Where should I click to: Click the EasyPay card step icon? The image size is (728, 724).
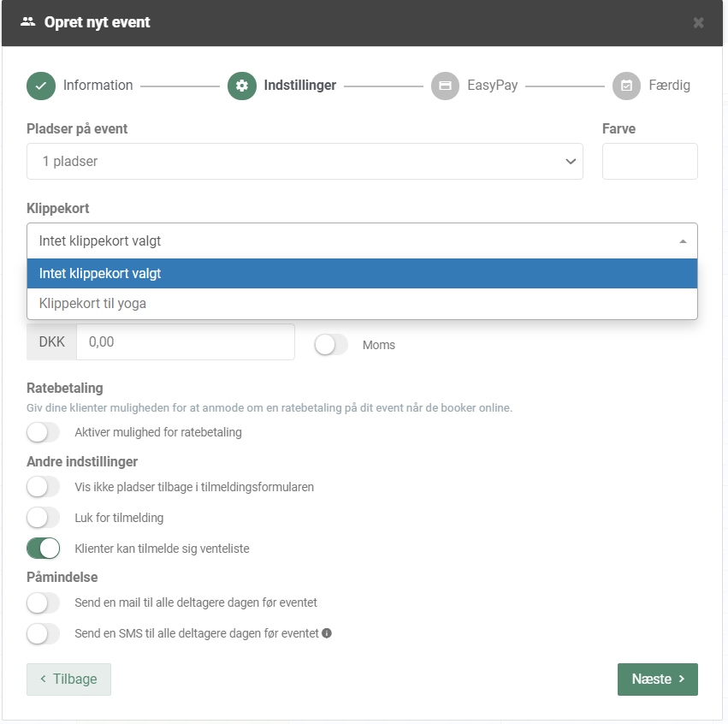tap(445, 86)
